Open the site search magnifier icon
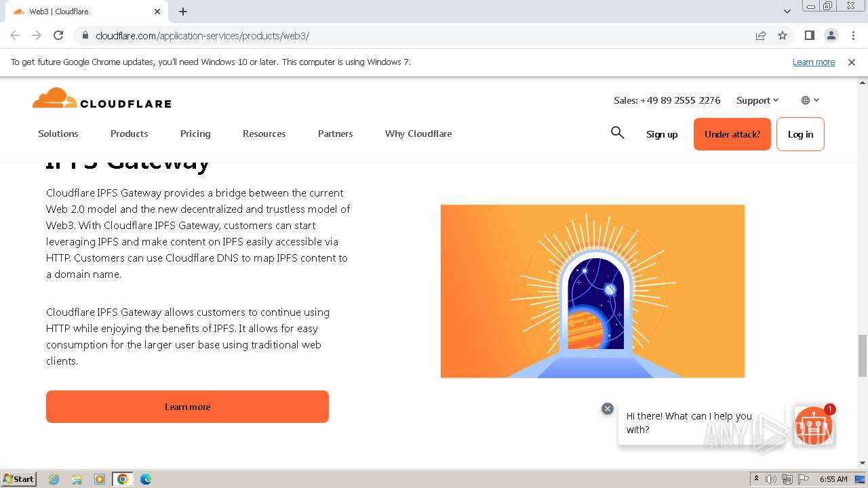 (x=617, y=133)
